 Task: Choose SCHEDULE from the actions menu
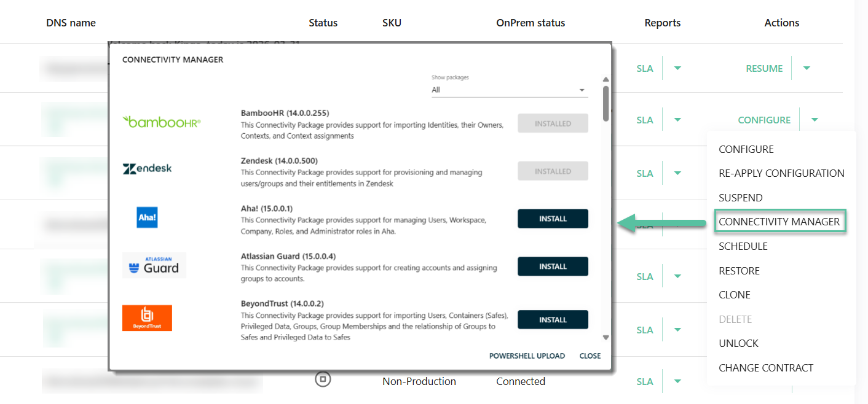pyautogui.click(x=743, y=246)
